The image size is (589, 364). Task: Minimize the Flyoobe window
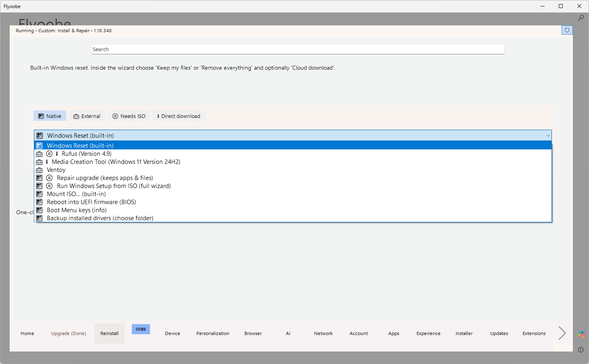pos(542,6)
